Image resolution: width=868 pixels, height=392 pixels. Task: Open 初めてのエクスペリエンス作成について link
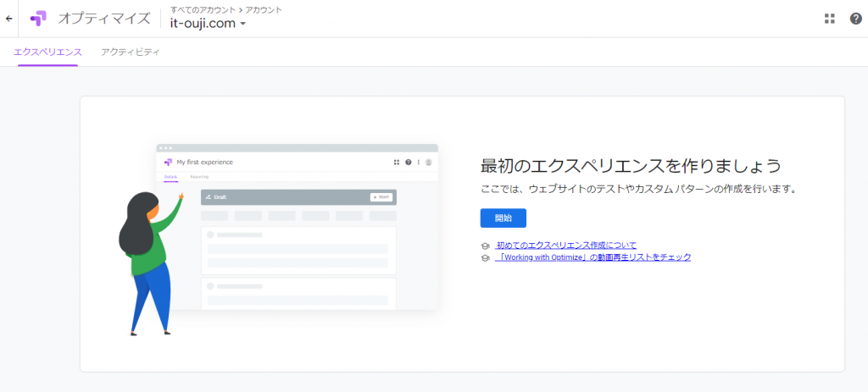pos(565,245)
